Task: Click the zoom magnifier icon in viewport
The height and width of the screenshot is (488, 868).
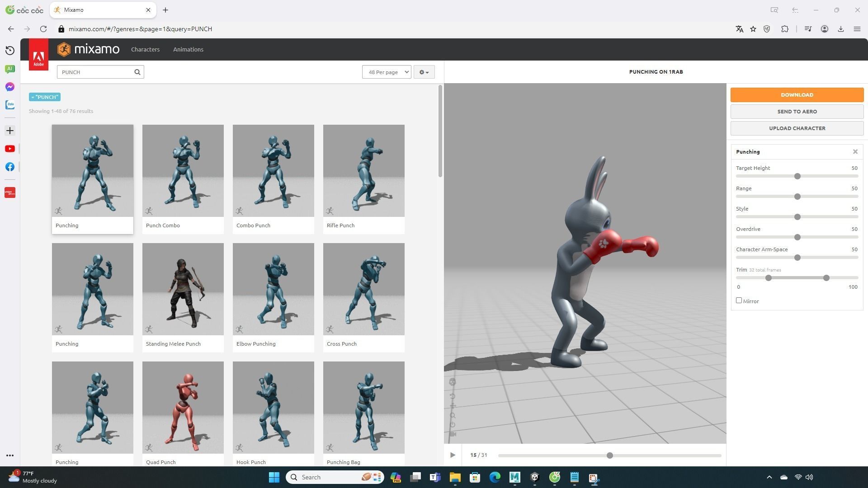Action: point(453,415)
